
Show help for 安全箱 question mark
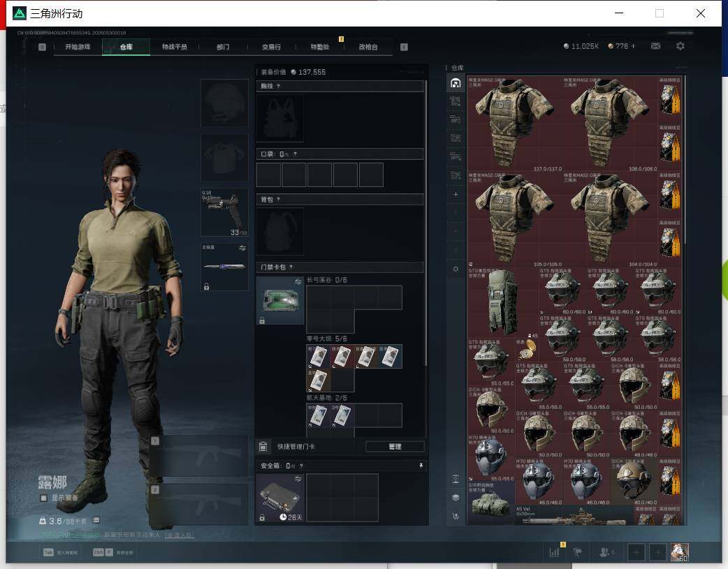click(301, 466)
